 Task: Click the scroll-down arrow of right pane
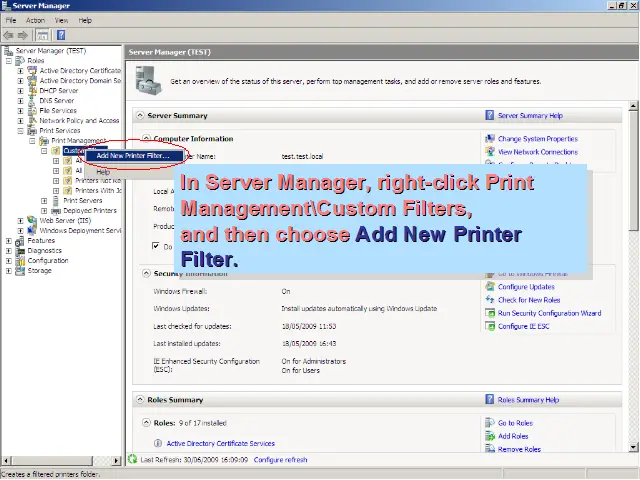(633, 447)
